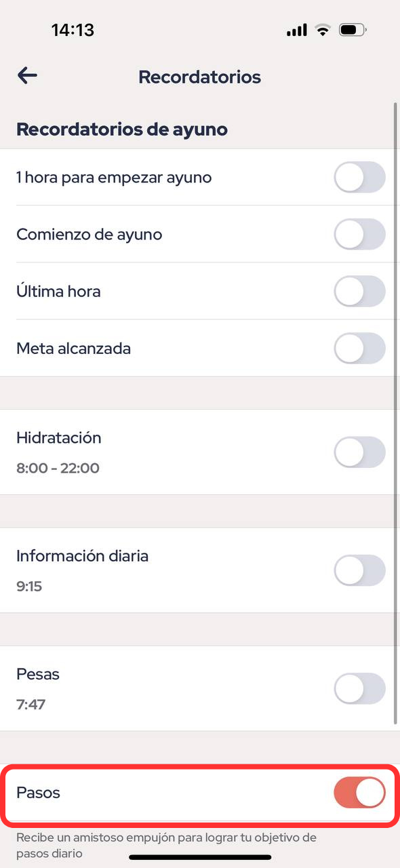Tap the 14:13 clock in status bar

coord(73,30)
